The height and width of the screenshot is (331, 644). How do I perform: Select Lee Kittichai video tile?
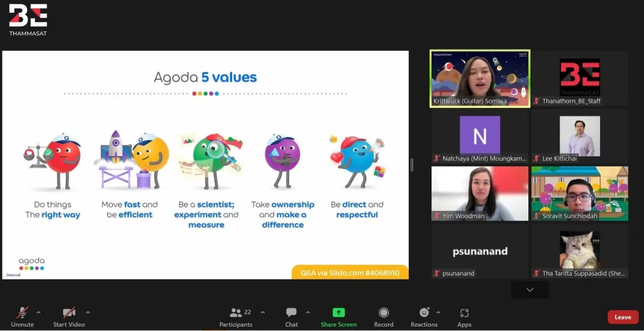coord(580,136)
